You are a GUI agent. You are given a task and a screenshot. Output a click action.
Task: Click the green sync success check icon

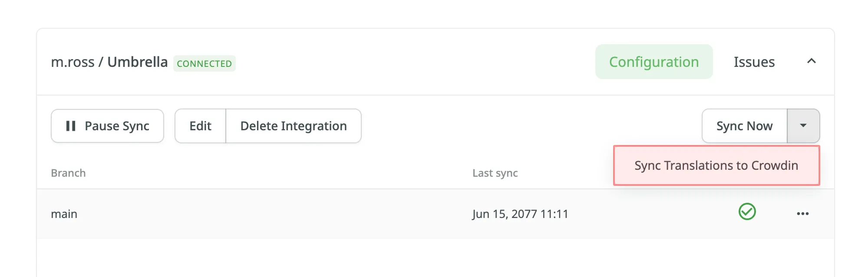(x=747, y=212)
